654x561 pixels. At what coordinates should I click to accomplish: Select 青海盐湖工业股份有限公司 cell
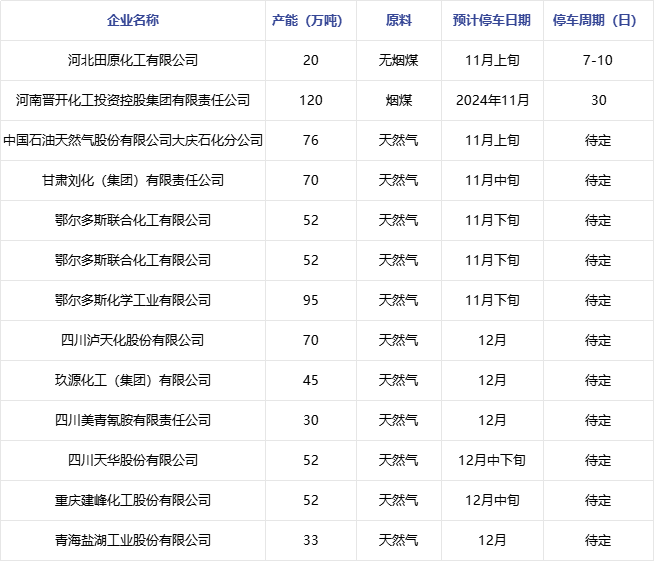point(133,541)
